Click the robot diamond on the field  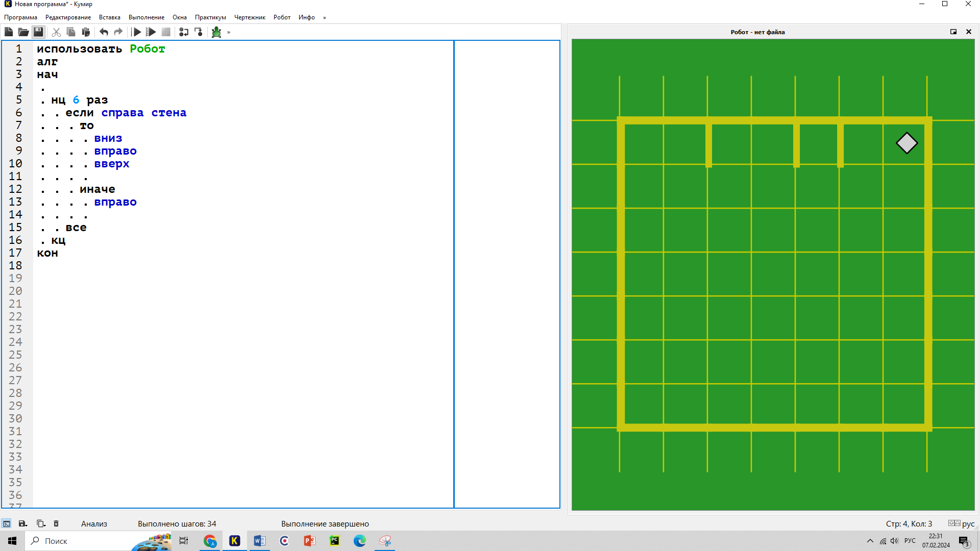tap(906, 143)
